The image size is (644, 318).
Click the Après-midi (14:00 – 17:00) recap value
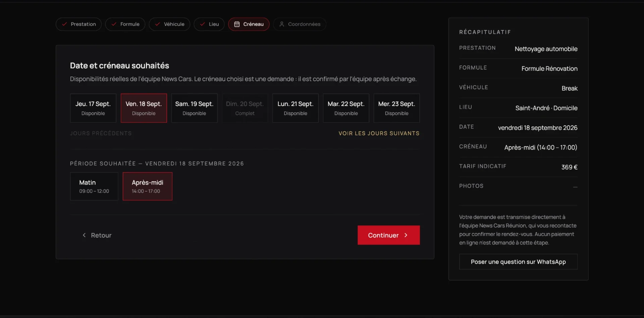[x=541, y=148]
